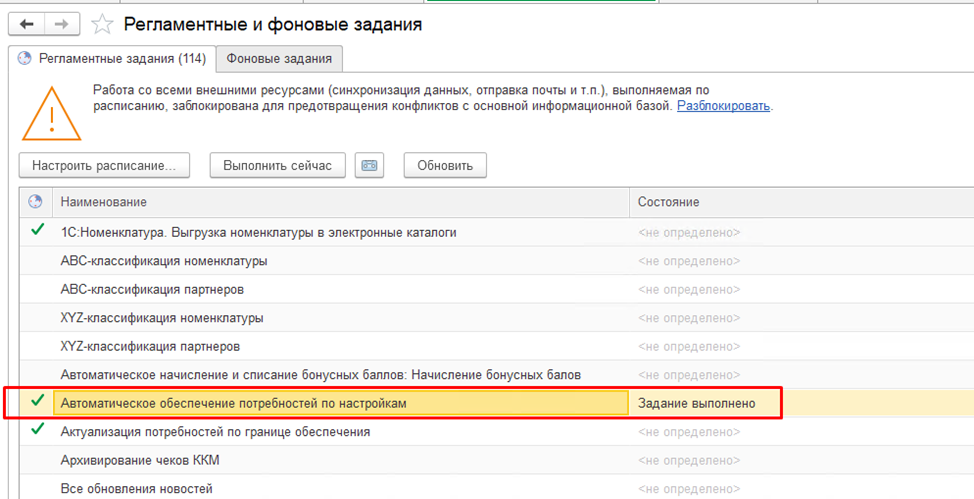This screenshot has height=499, width=974.
Task: Add page to favorites with star icon
Action: click(102, 24)
